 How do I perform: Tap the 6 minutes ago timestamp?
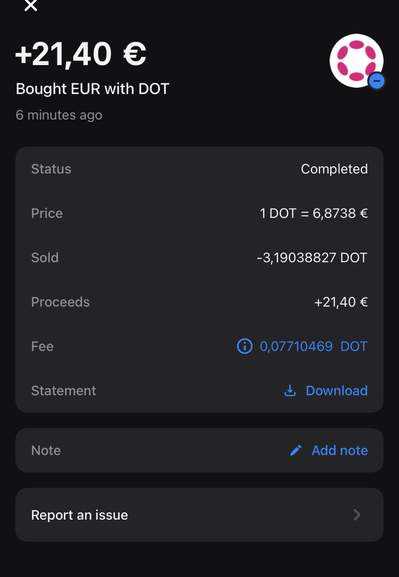pyautogui.click(x=59, y=115)
